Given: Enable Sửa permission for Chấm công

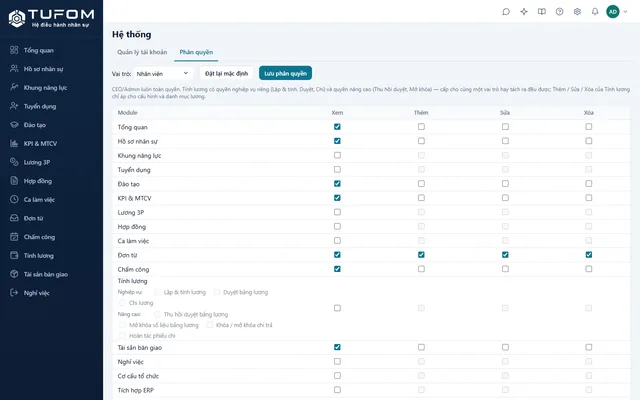Looking at the screenshot, I should tap(505, 269).
